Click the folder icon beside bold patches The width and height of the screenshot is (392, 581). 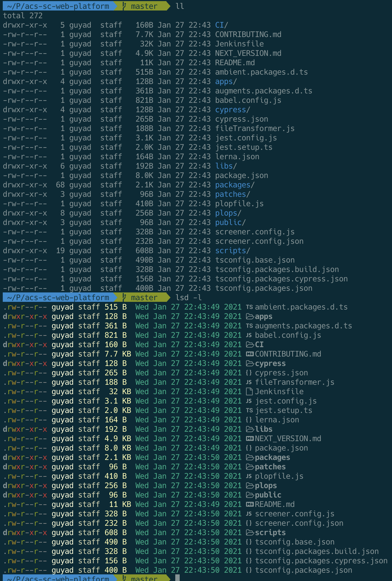pos(250,467)
